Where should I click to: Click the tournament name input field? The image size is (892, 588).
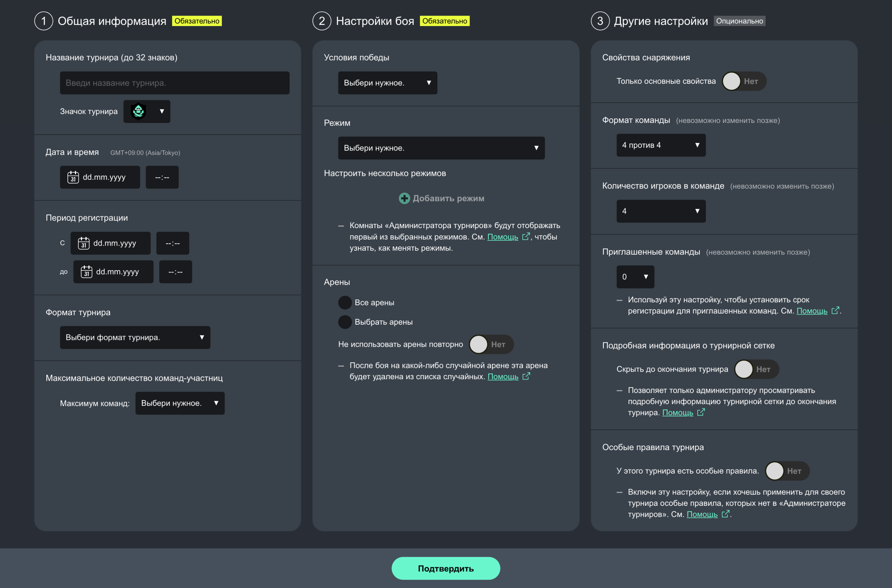(x=175, y=83)
